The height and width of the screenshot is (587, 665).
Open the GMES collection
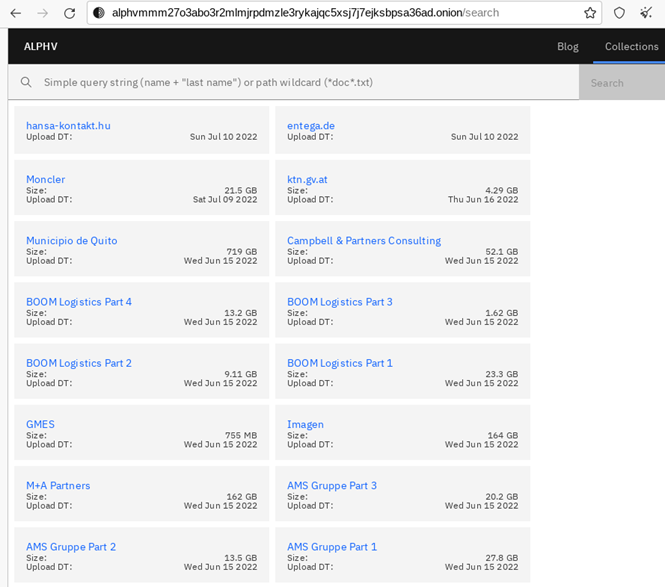[40, 424]
